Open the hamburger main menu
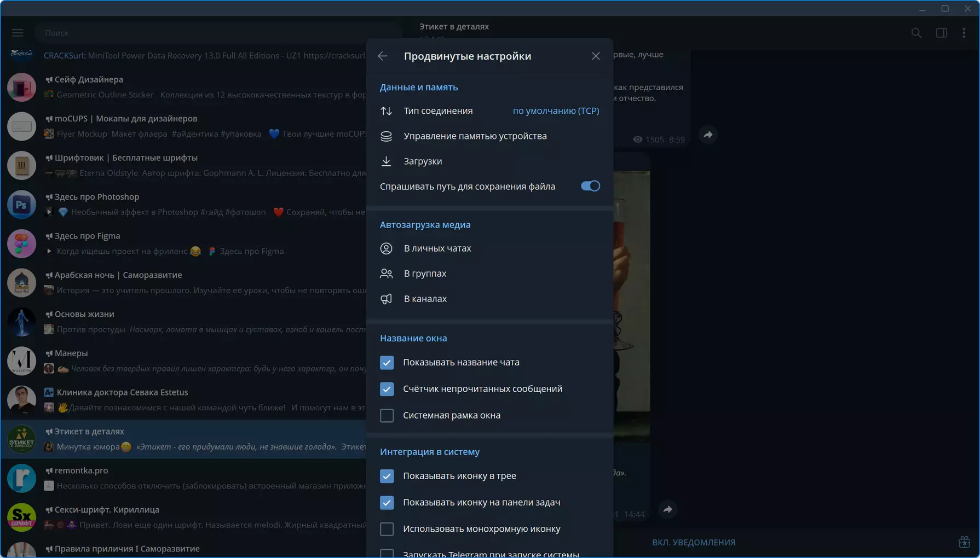 [18, 33]
